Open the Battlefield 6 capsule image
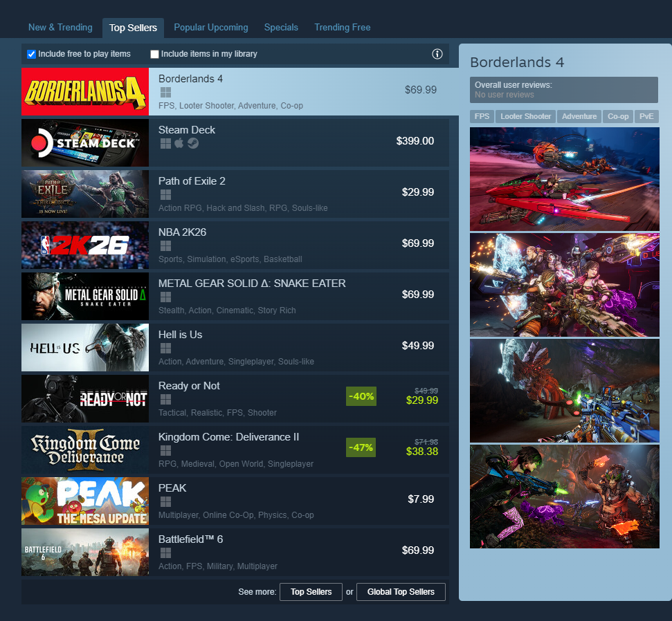Screen dimensions: 672x621 85,552
